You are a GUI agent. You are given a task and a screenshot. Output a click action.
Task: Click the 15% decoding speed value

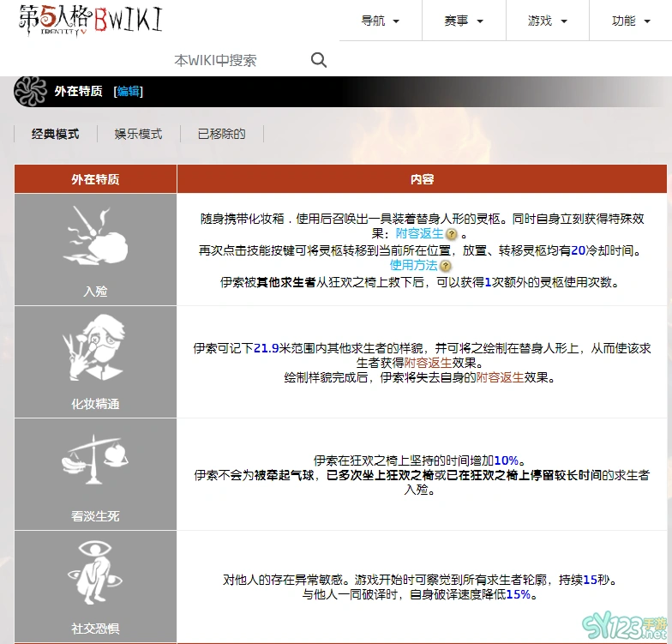(518, 595)
